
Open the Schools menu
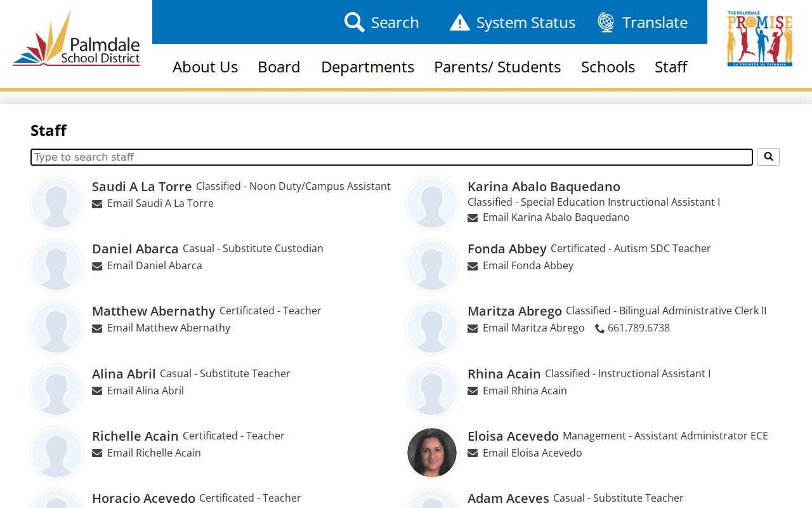(x=608, y=67)
